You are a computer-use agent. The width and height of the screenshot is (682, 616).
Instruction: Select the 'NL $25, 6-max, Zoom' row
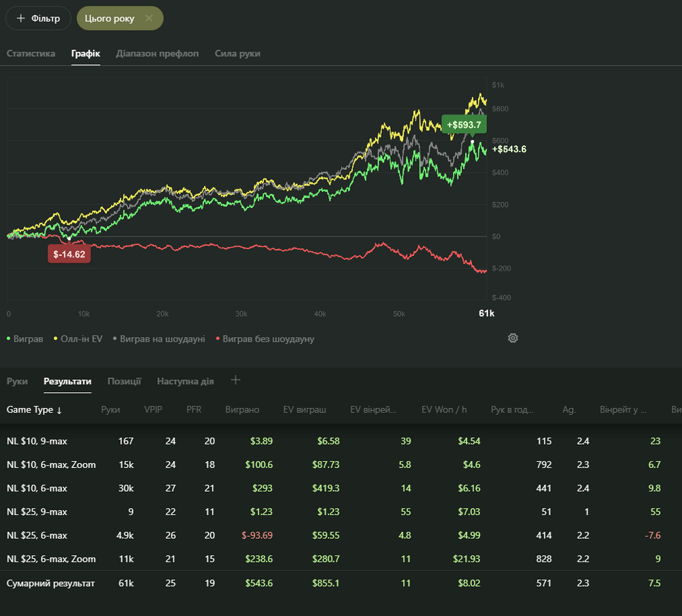[51, 559]
